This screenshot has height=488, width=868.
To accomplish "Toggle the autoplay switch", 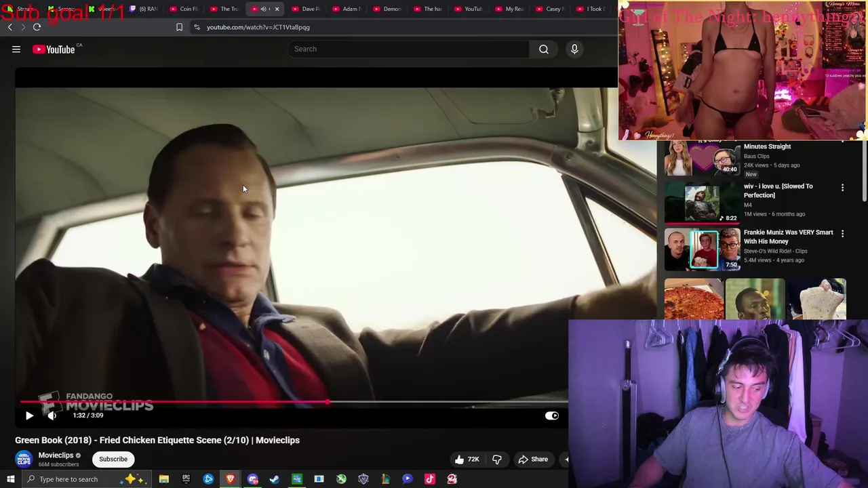I will click(x=551, y=415).
